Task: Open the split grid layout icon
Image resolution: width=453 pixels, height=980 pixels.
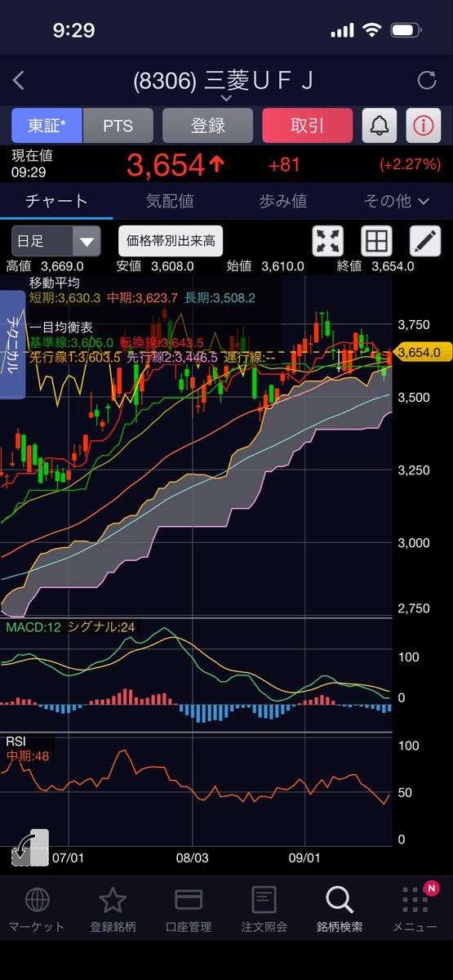Action: coord(376,241)
